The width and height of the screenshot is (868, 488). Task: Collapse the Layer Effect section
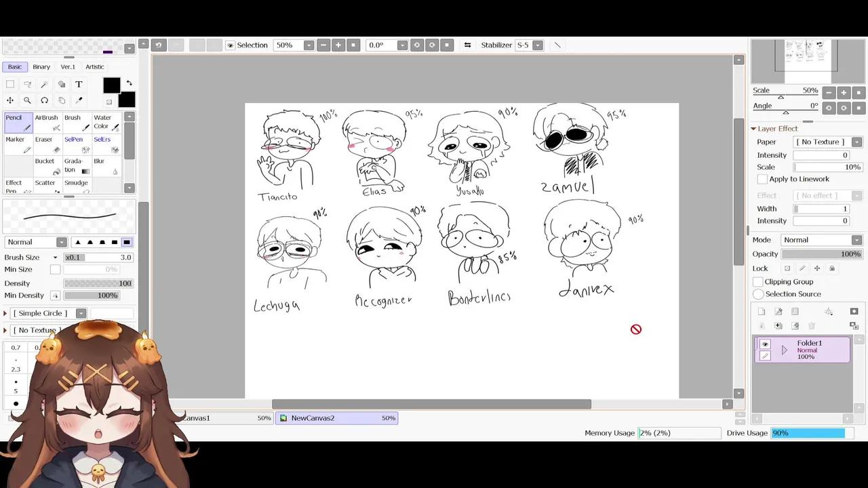(753, 129)
